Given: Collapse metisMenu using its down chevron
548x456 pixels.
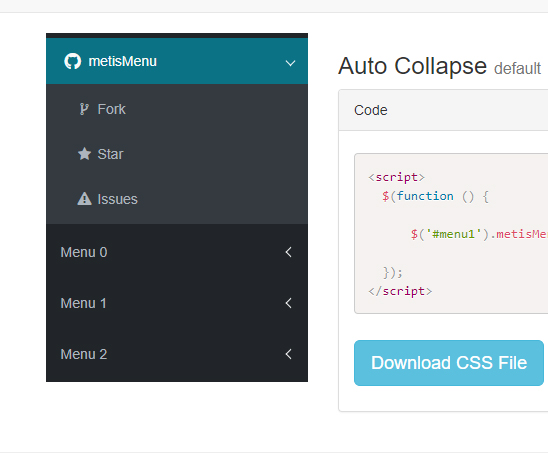Looking at the screenshot, I should [290, 63].
